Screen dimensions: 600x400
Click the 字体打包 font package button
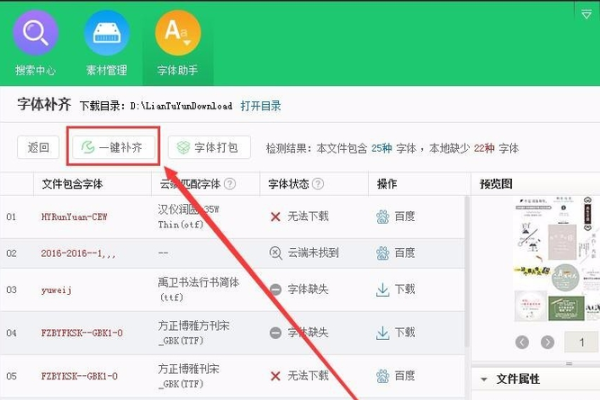209,147
